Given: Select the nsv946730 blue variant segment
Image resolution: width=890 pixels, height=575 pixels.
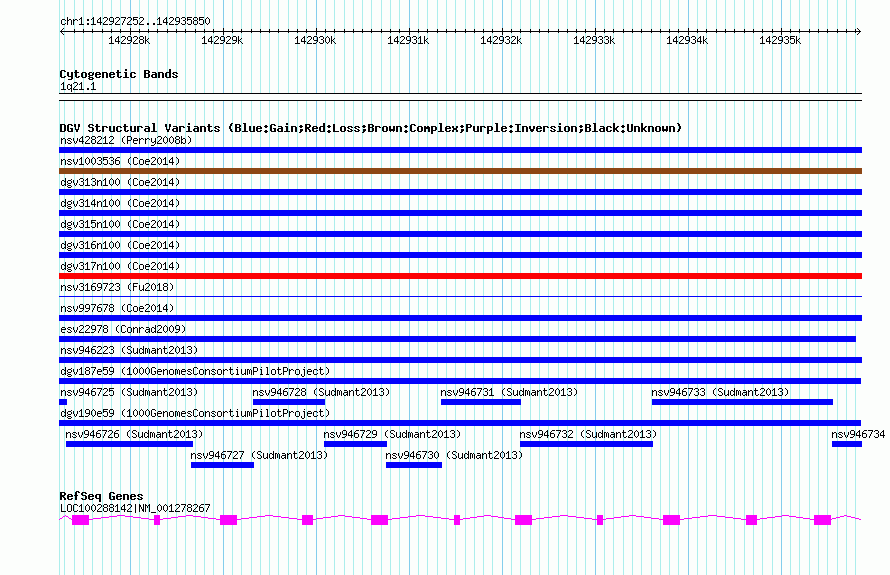Looking at the screenshot, I should tap(414, 465).
